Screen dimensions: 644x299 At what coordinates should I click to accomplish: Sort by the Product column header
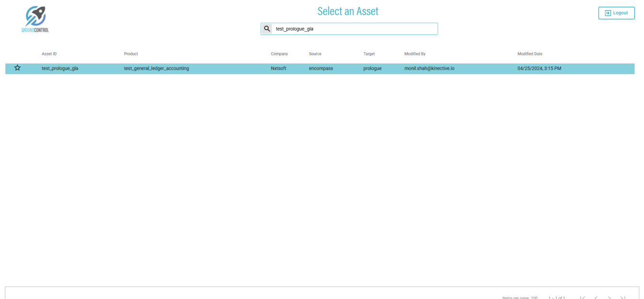[131, 54]
